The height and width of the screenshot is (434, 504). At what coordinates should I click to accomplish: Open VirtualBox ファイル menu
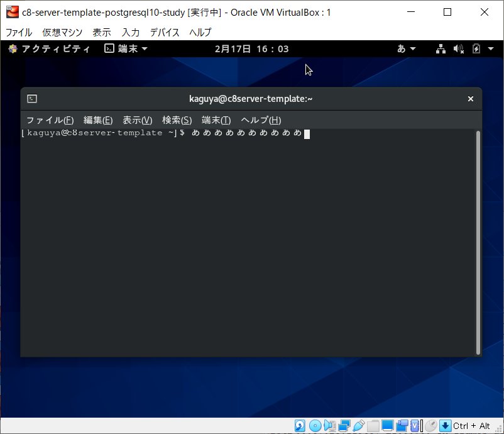pos(19,32)
